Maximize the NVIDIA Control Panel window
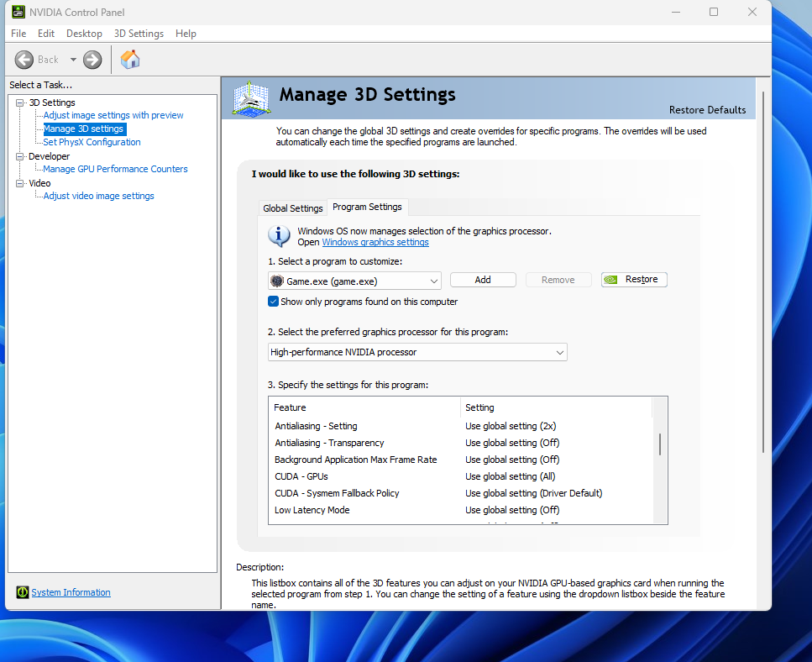This screenshot has width=812, height=662. [x=714, y=12]
